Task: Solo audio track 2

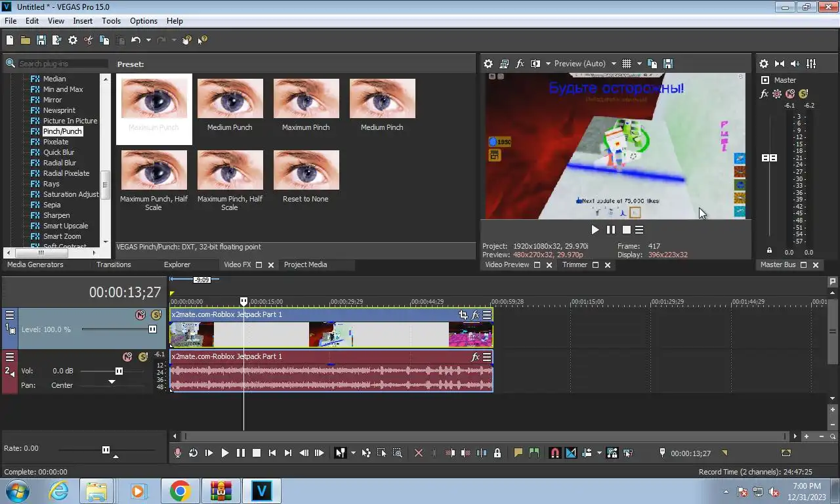Action: [x=143, y=357]
